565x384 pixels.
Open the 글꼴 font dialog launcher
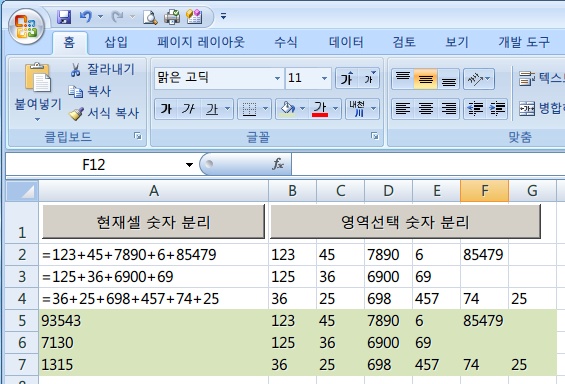375,136
